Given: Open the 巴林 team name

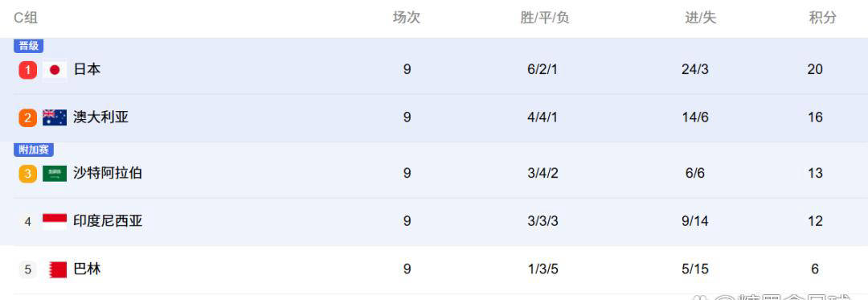Looking at the screenshot, I should tap(87, 269).
